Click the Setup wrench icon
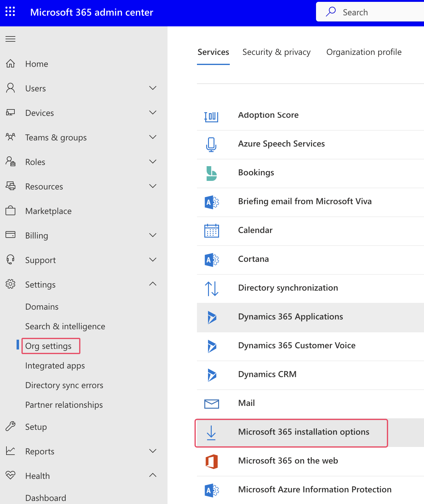 pyautogui.click(x=10, y=426)
